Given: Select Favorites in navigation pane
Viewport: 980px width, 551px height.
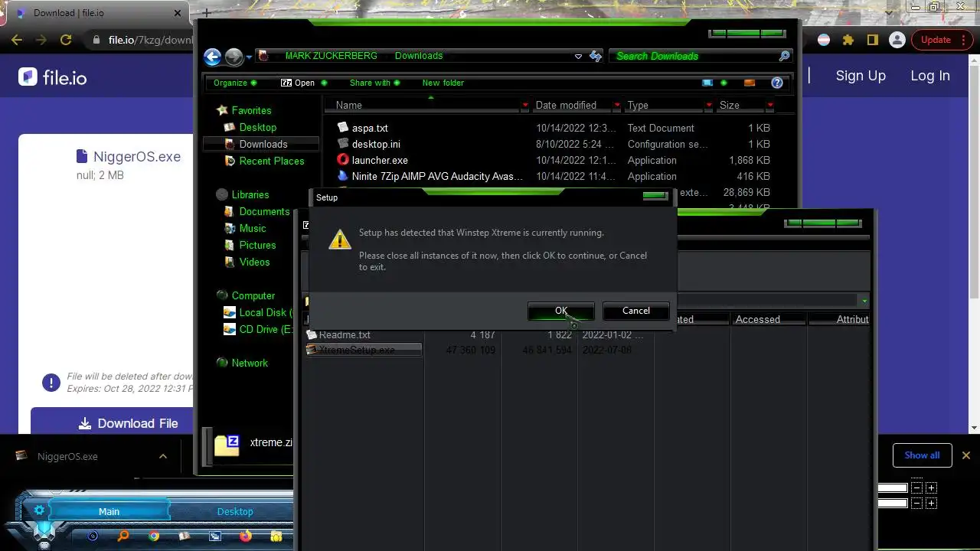Looking at the screenshot, I should pyautogui.click(x=251, y=110).
